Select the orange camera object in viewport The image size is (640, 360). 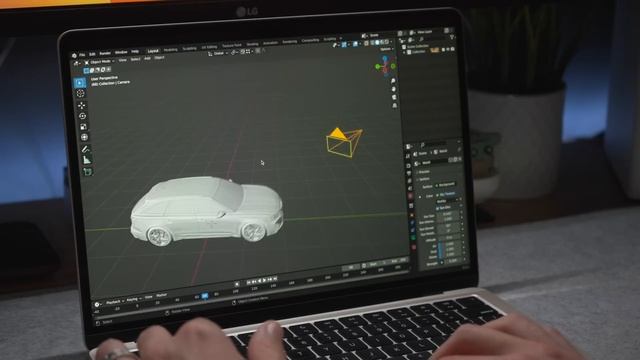coord(344,143)
